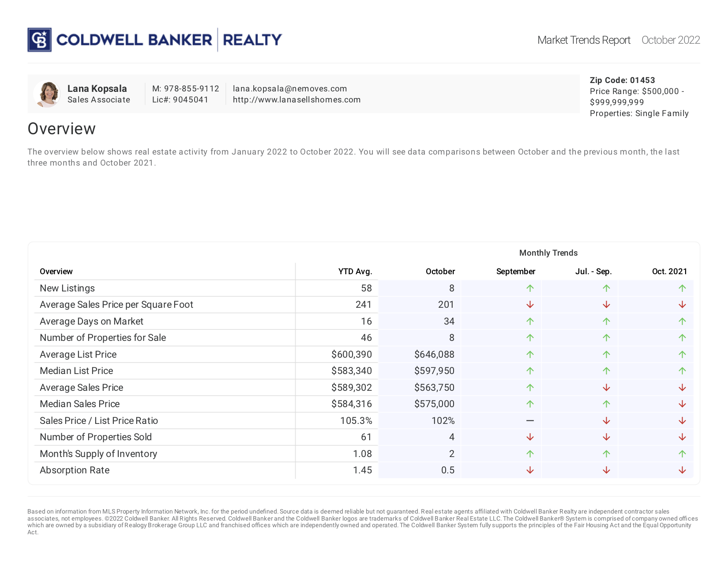
Task: Click the Median List Price September up arrow
Action: pyautogui.click(x=530, y=371)
